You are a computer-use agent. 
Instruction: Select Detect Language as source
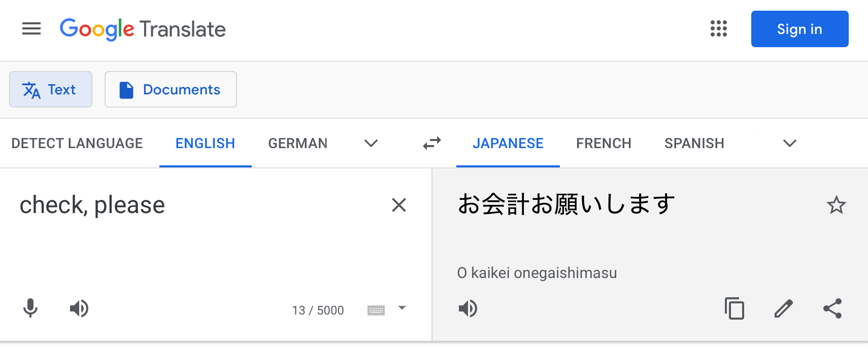tap(77, 144)
